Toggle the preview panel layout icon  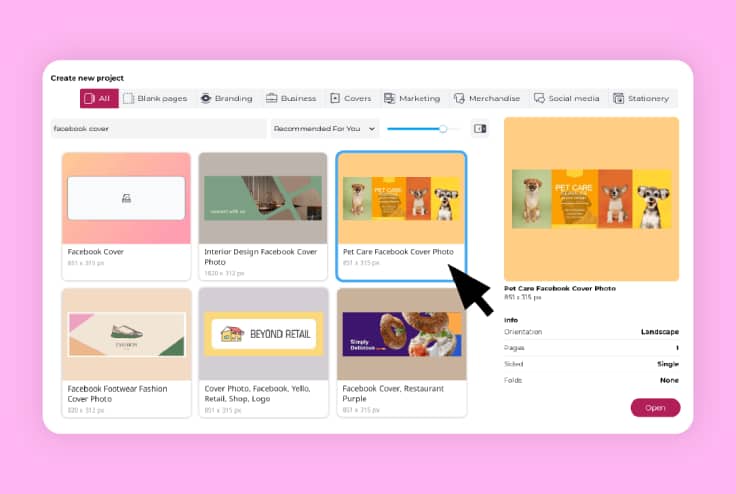point(479,128)
